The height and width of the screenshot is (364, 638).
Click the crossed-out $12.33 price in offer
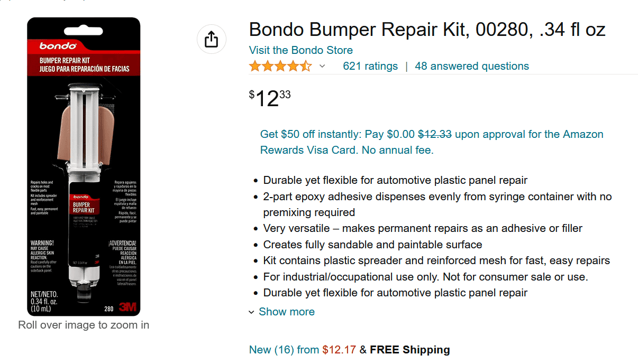click(435, 134)
